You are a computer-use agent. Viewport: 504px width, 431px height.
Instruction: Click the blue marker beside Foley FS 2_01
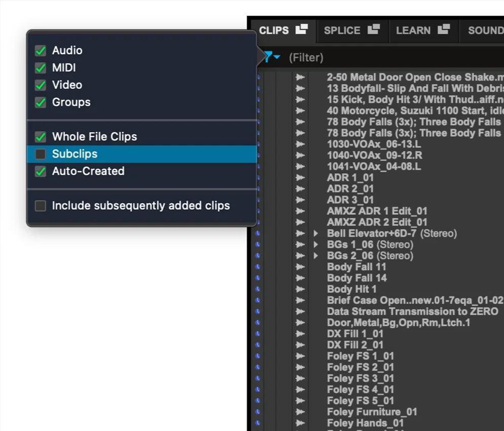258,367
